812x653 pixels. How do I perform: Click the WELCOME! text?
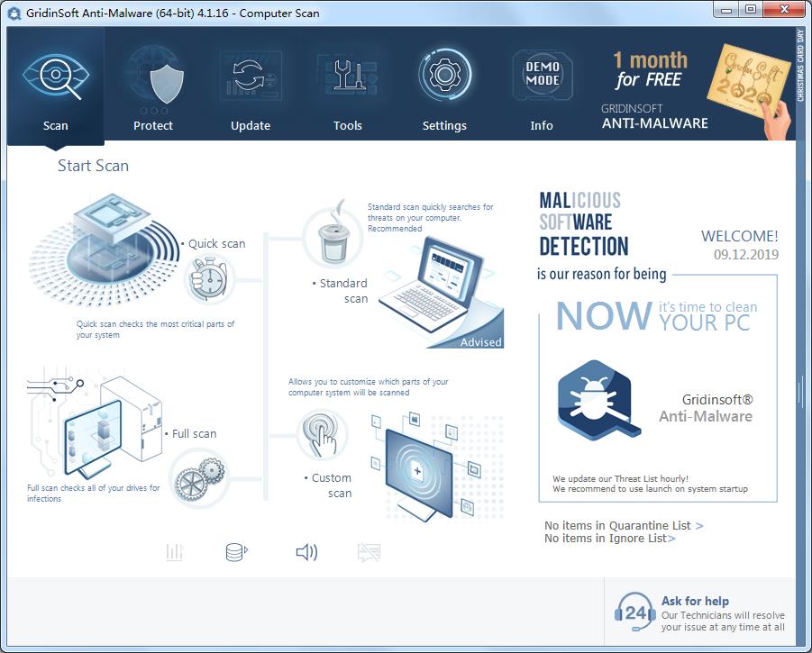tap(740, 236)
